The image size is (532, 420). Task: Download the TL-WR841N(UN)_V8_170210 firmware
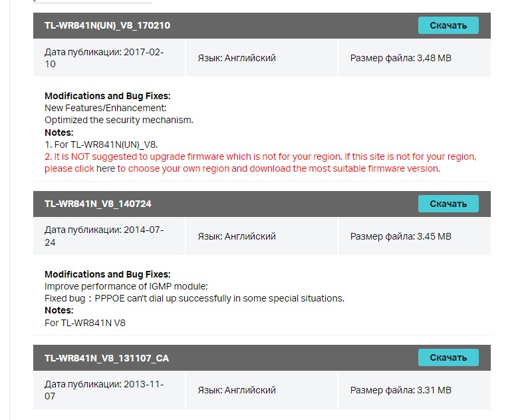(x=448, y=25)
